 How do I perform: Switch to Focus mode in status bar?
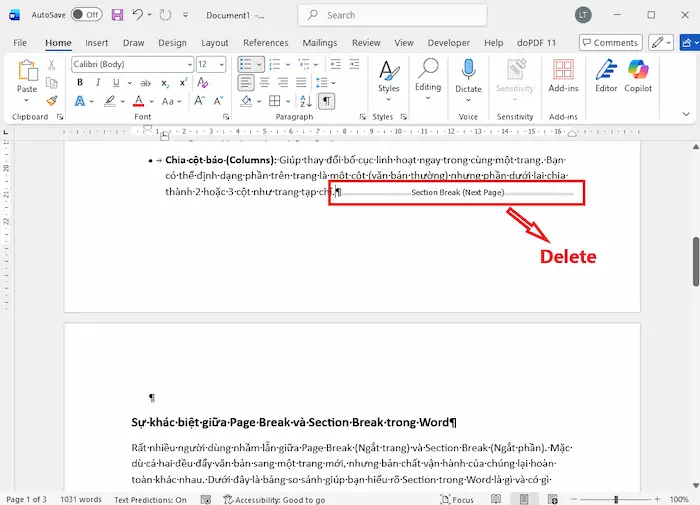click(x=456, y=499)
